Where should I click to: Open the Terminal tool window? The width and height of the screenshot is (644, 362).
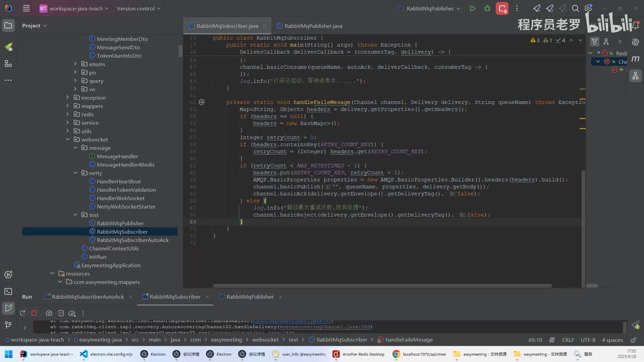coord(8,291)
